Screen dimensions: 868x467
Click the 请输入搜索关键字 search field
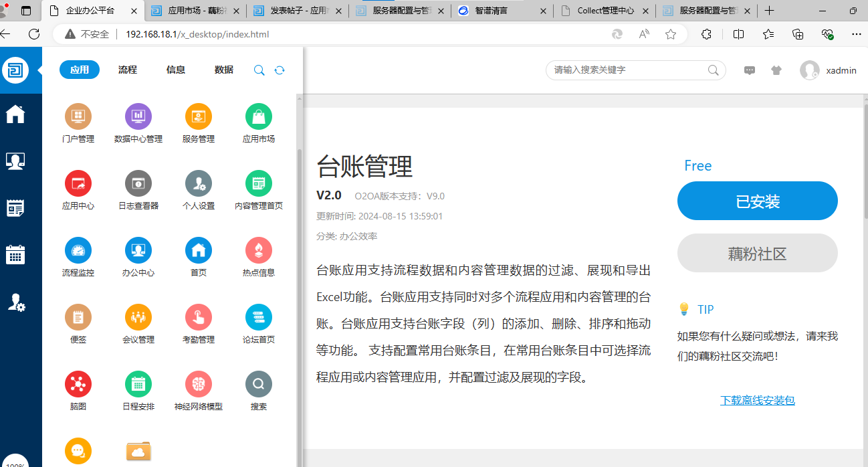[x=636, y=70]
